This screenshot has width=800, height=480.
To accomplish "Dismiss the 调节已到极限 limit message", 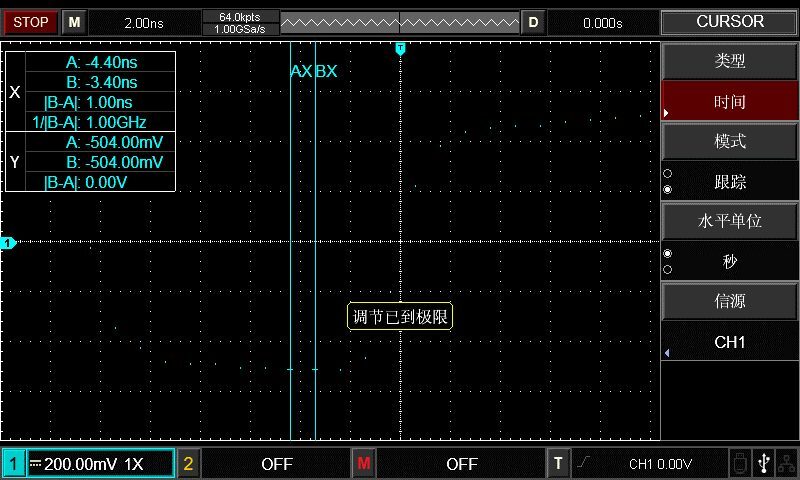I will [400, 316].
